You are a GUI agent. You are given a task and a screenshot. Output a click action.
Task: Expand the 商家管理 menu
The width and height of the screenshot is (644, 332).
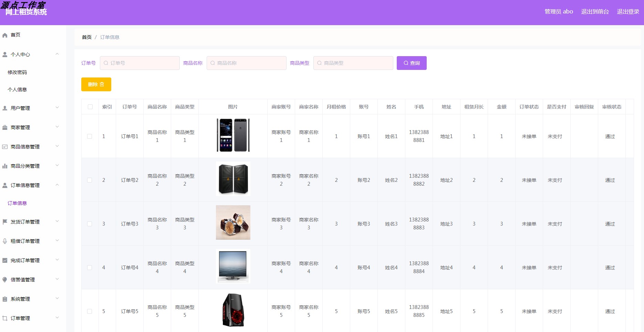tap(57, 127)
